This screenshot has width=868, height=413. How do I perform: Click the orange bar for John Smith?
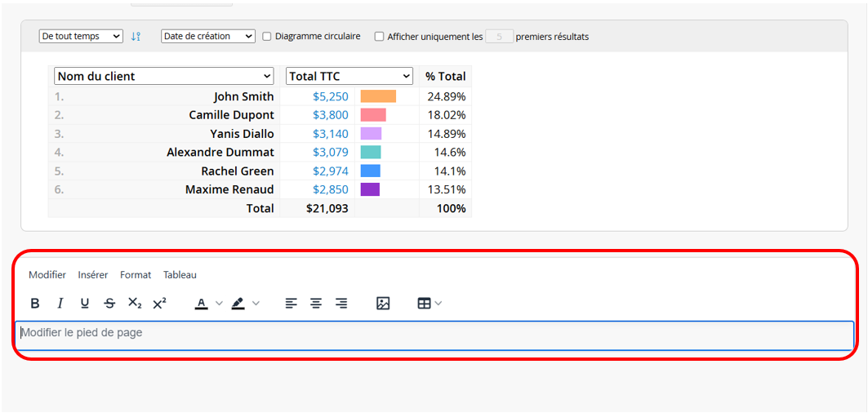[x=378, y=96]
